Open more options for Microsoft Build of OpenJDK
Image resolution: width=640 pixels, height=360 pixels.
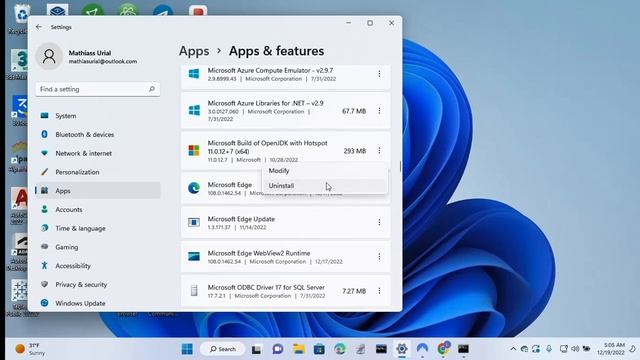point(379,151)
